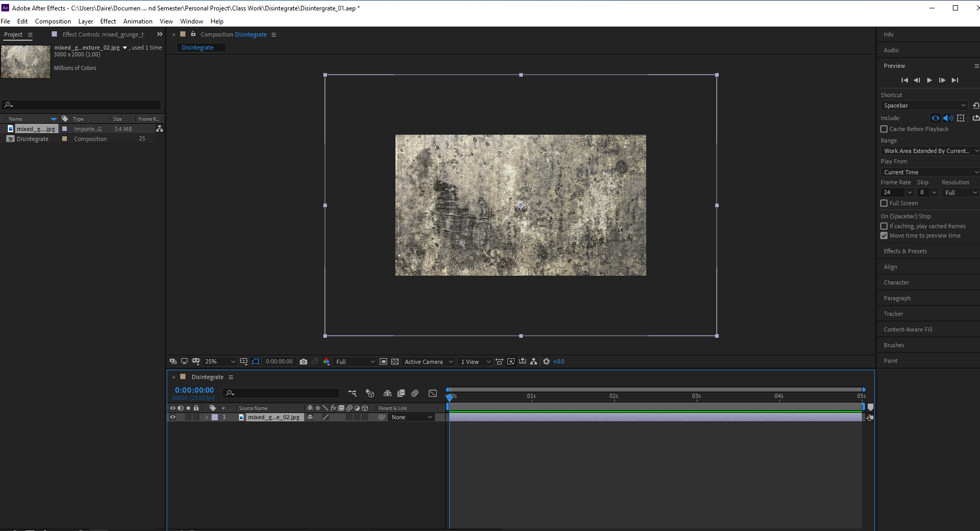Open the Animation menu
The image size is (980, 531).
[x=138, y=21]
